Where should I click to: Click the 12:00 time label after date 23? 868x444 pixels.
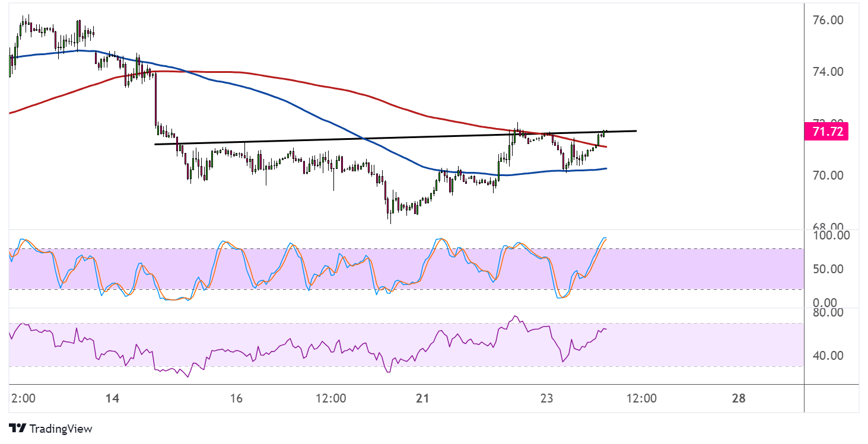pyautogui.click(x=641, y=398)
